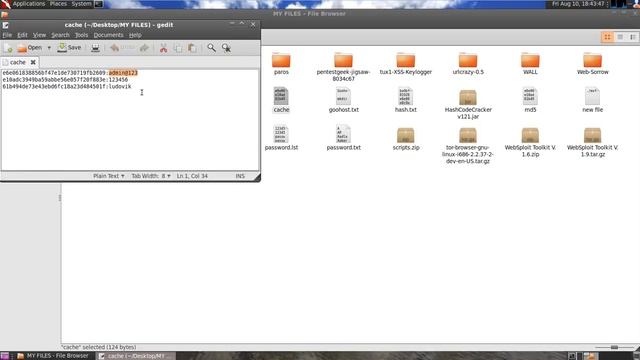This screenshot has height=360, width=640.
Task: Click the Open button in gedit toolbar
Action: [30, 48]
